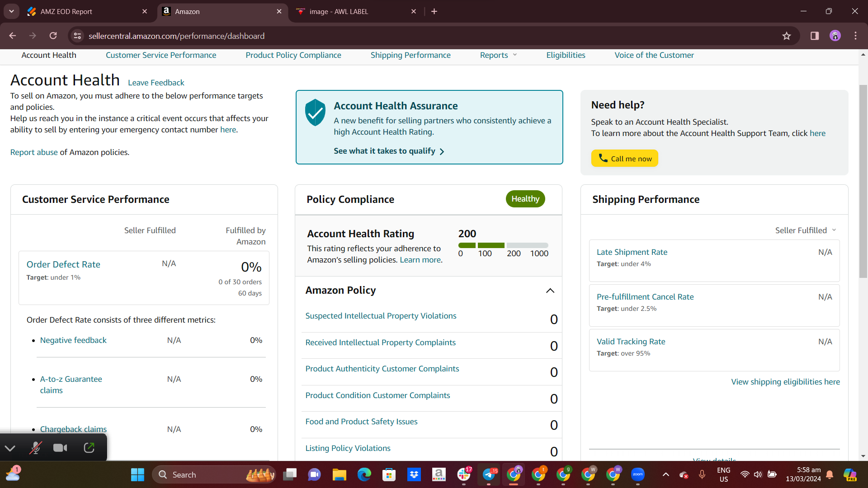868x488 pixels.
Task: Open the Product Policy Compliance menu
Action: point(293,55)
